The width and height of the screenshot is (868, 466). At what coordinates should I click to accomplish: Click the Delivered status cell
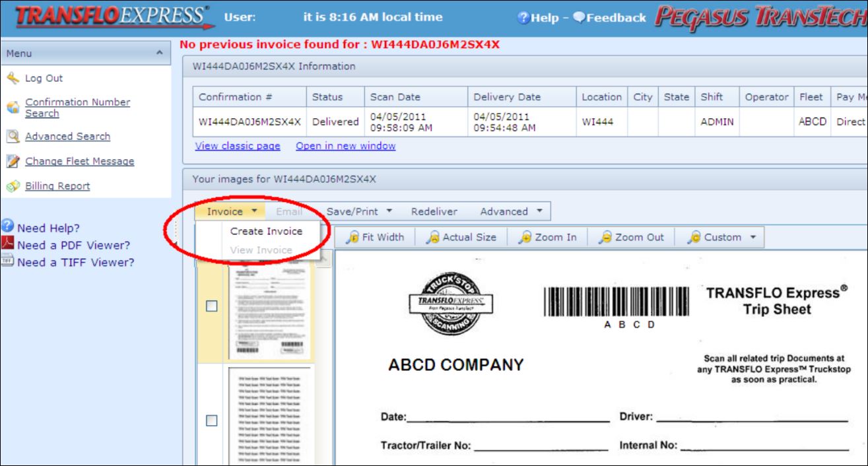point(335,121)
